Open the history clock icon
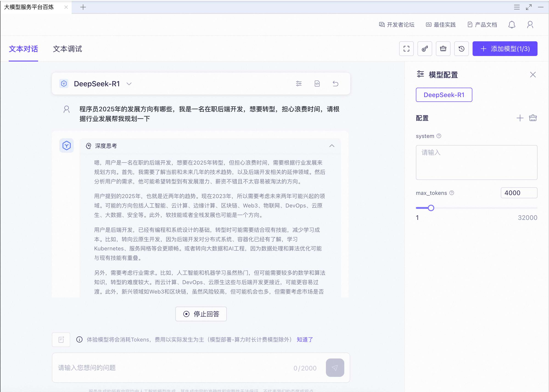 (461, 49)
